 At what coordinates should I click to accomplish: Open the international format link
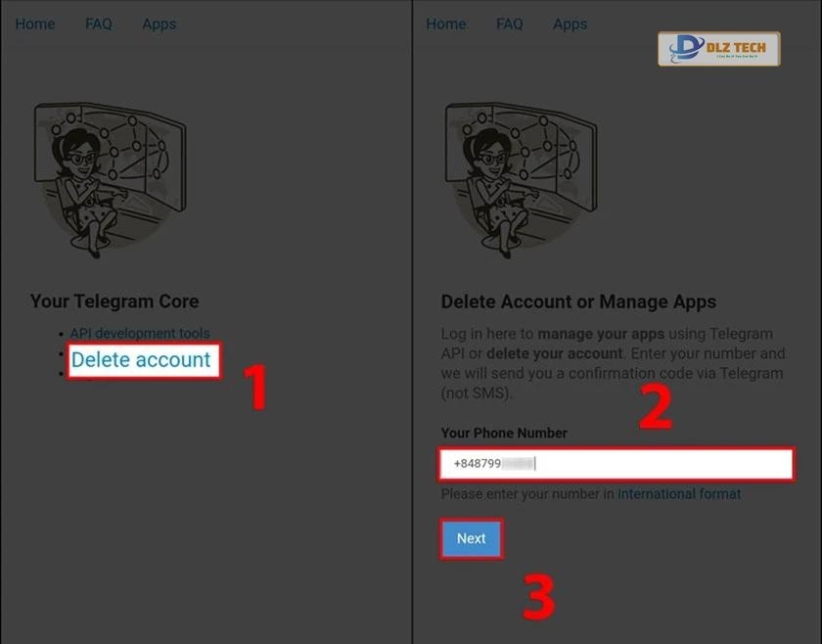click(679, 494)
